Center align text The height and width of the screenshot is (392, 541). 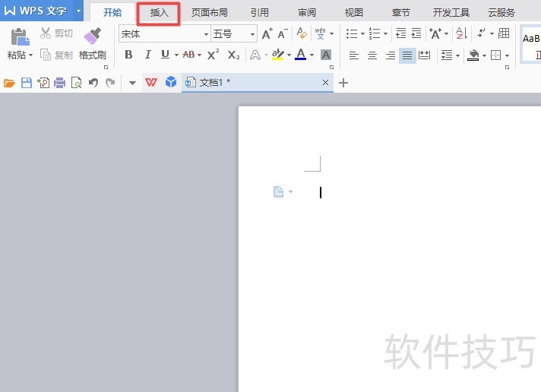[x=372, y=55]
